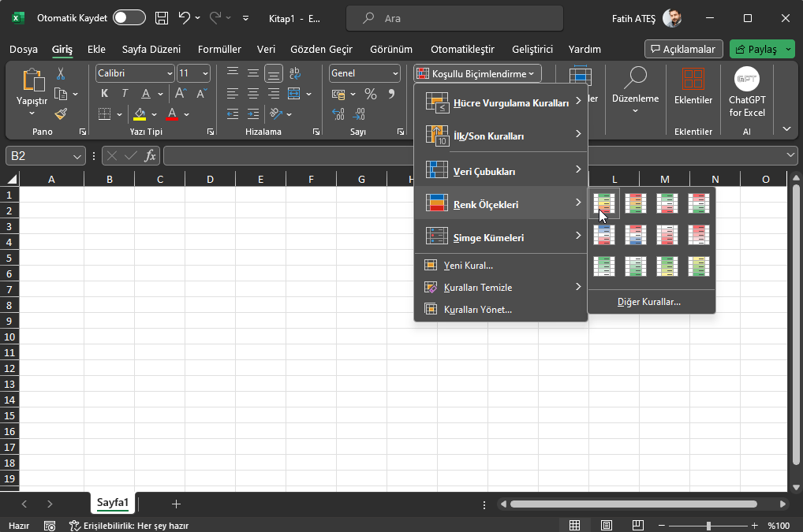Add a new worksheet with the plus
803x532 pixels.
tap(176, 504)
